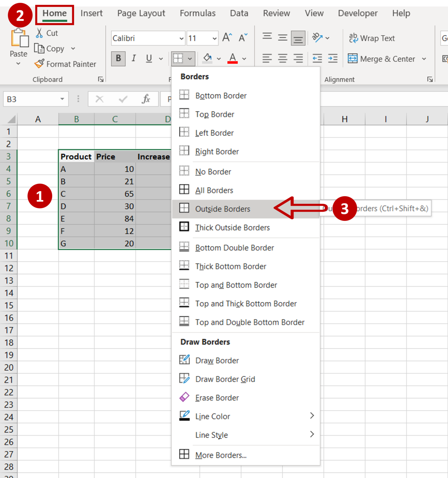The width and height of the screenshot is (448, 478).
Task: Click Merge & Center
Action: point(382,59)
